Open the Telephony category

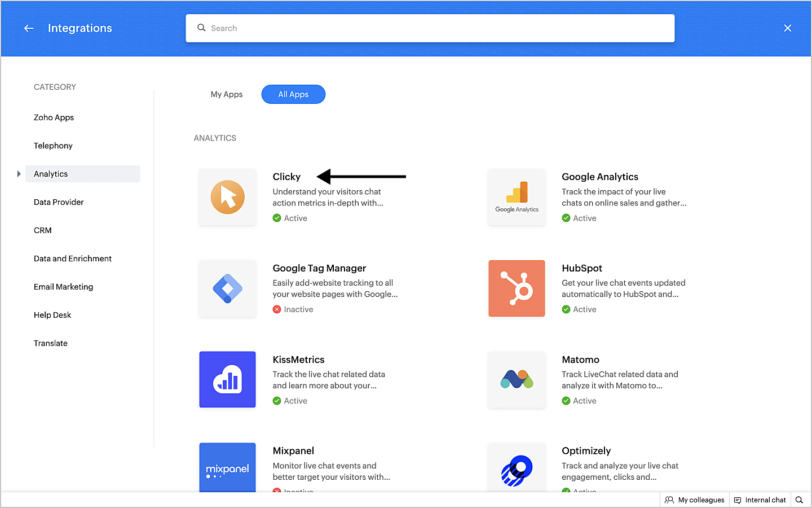coord(53,146)
